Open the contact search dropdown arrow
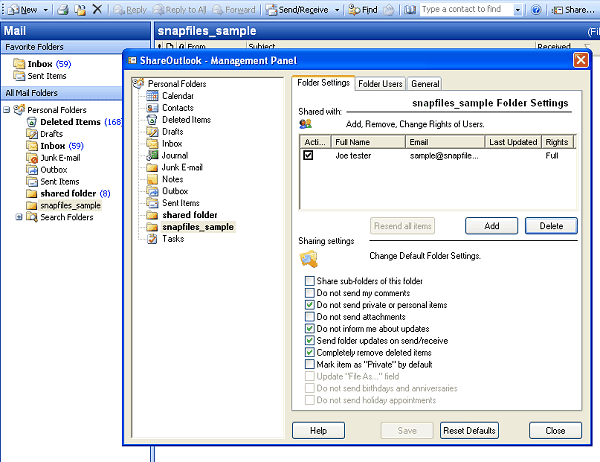600x462 pixels. pyautogui.click(x=518, y=10)
